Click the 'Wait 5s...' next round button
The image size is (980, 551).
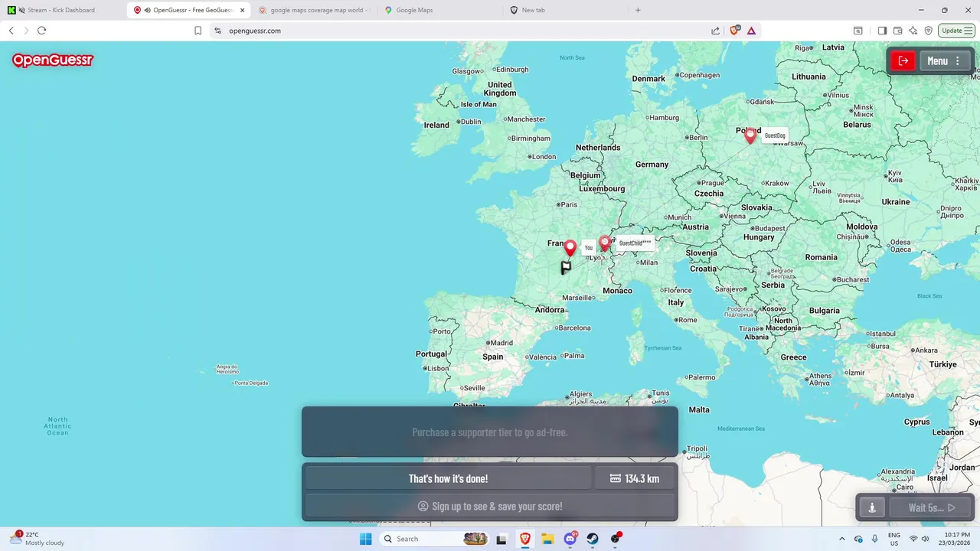(x=931, y=507)
